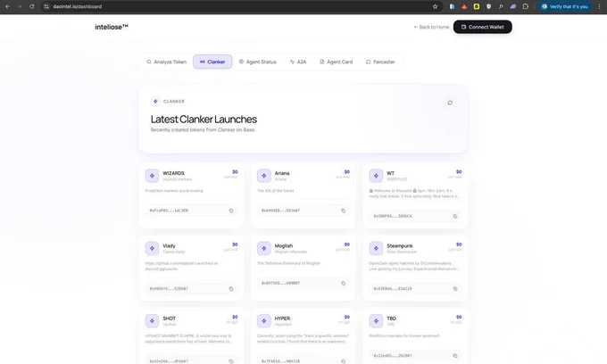Select the Clanker tab
607x364 pixels.
click(x=212, y=62)
